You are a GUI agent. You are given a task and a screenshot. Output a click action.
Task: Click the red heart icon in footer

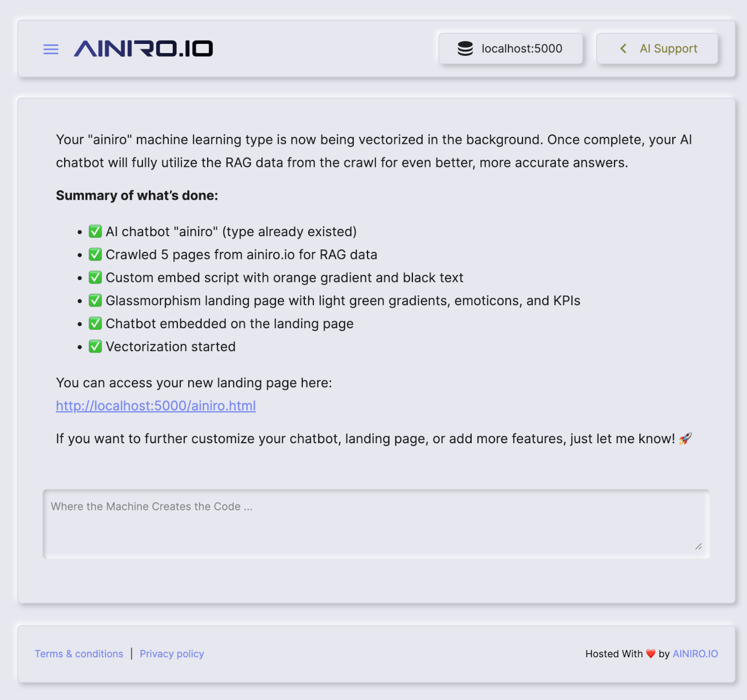650,654
